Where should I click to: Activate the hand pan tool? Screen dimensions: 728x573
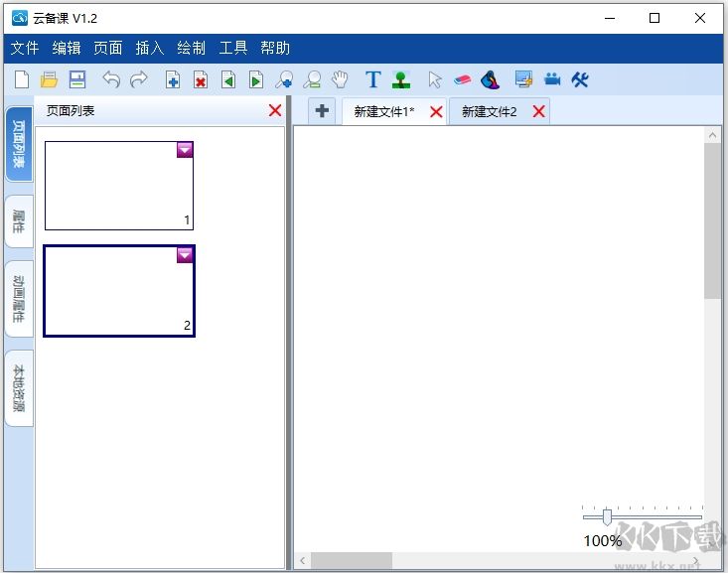pos(340,80)
